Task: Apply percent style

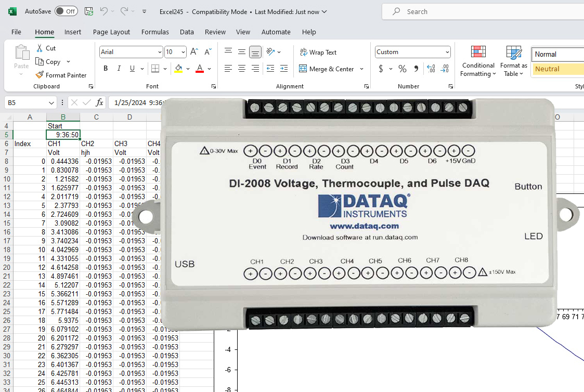Action: 402,69
